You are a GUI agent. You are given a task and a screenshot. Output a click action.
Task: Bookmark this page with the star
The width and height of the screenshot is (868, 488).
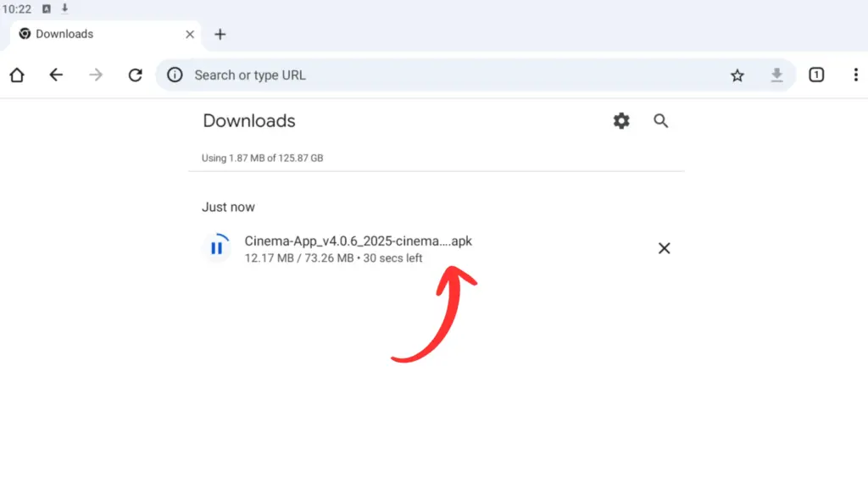(737, 75)
